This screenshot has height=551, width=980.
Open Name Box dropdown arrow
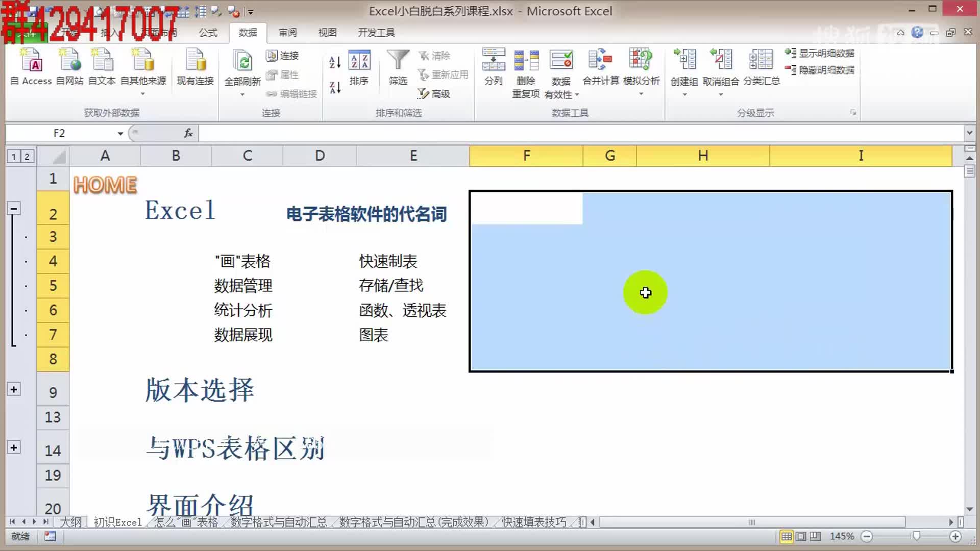120,133
